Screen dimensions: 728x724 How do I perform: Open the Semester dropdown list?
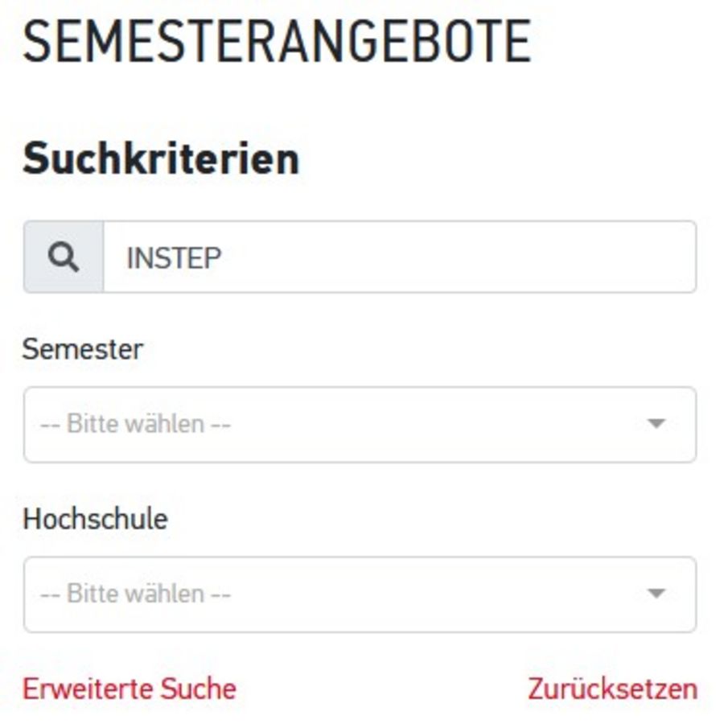[x=360, y=425]
